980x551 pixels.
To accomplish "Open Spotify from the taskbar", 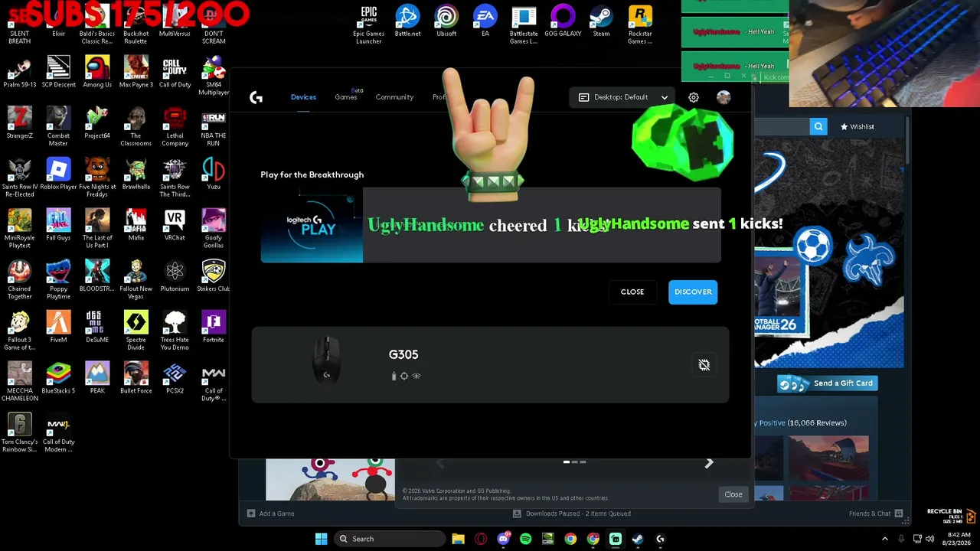I will [x=525, y=539].
